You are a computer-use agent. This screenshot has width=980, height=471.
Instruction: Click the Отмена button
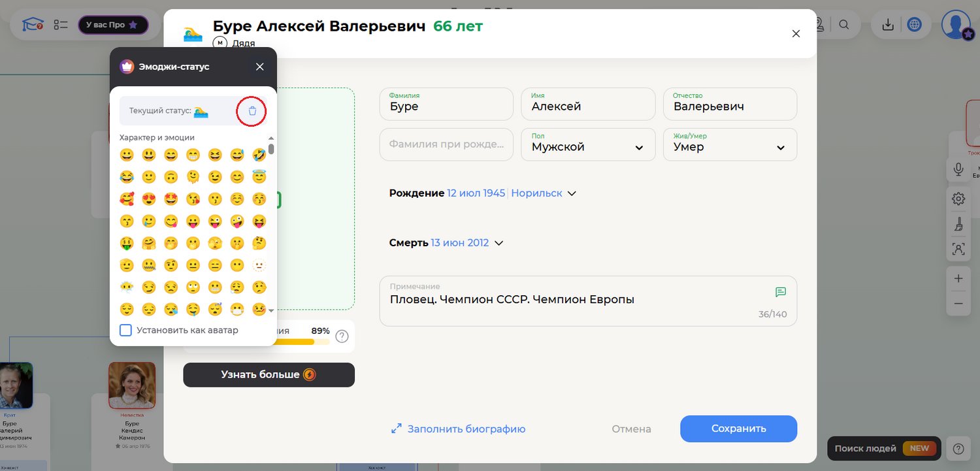click(631, 429)
